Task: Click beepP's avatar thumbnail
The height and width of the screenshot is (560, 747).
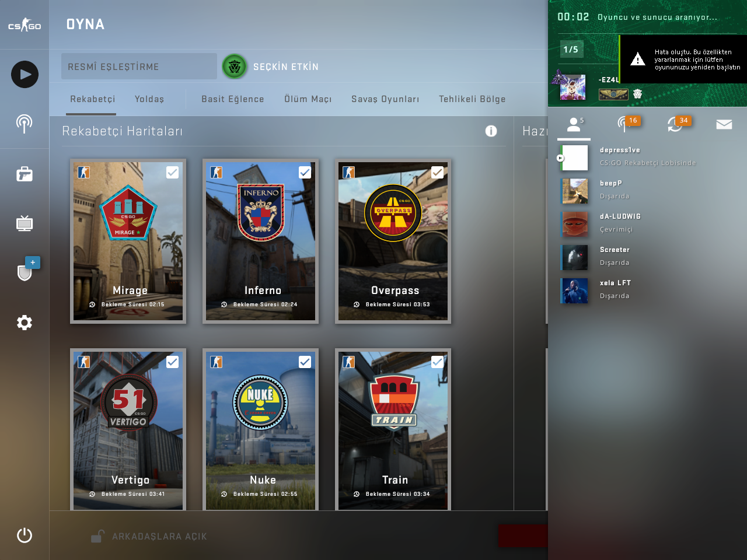Action: 575,191
